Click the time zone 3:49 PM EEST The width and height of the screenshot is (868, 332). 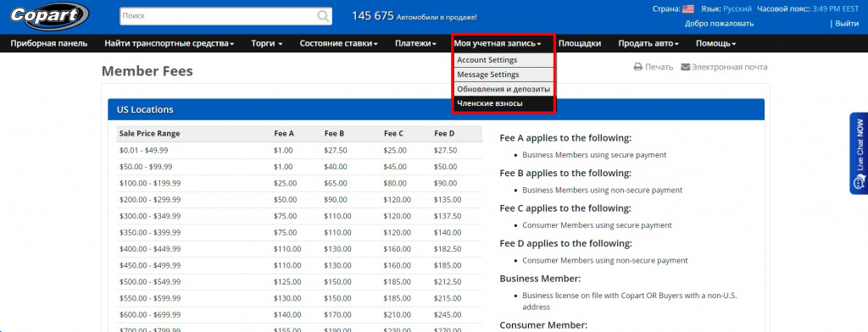pos(837,8)
